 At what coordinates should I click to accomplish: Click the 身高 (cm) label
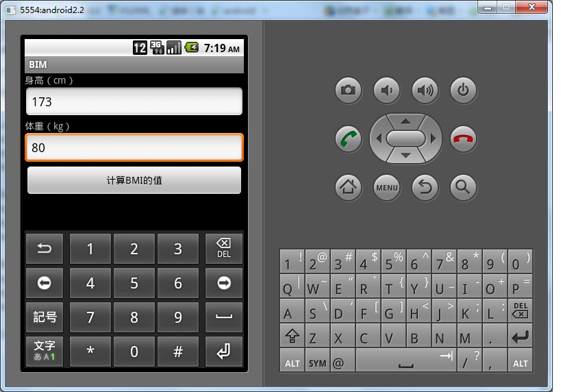(49, 80)
